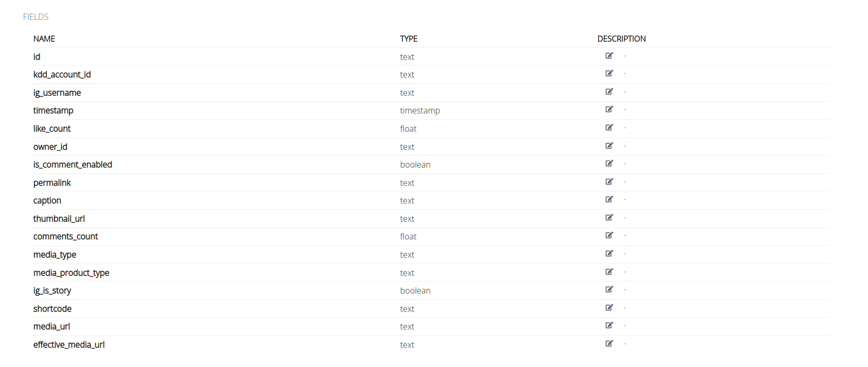Edit media_product_type description
This screenshot has width=868, height=367.
tap(609, 272)
